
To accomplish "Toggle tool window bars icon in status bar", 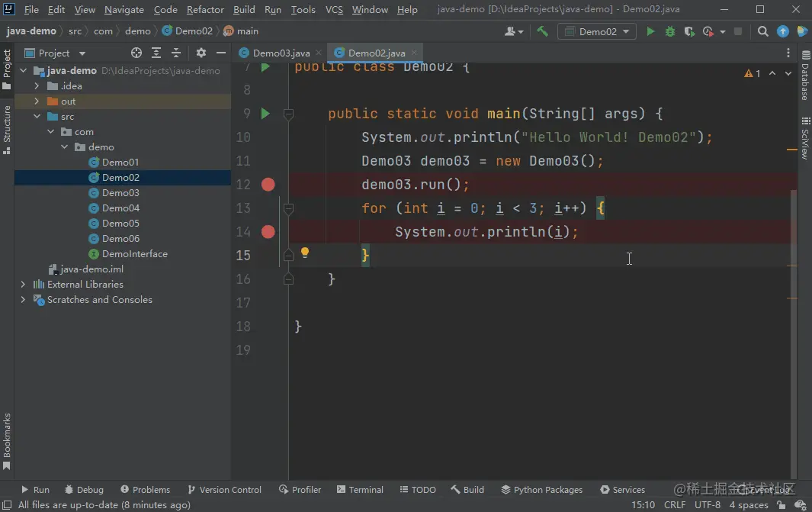I will tap(7, 504).
